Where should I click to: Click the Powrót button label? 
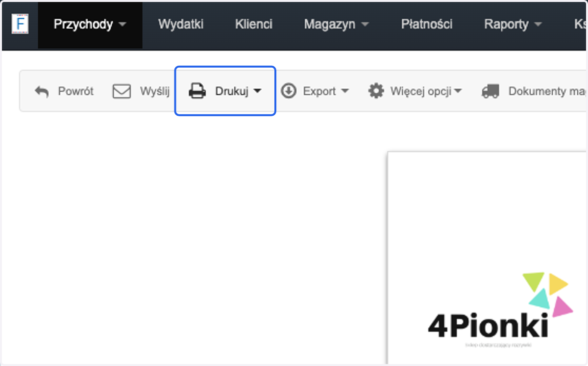(x=76, y=91)
